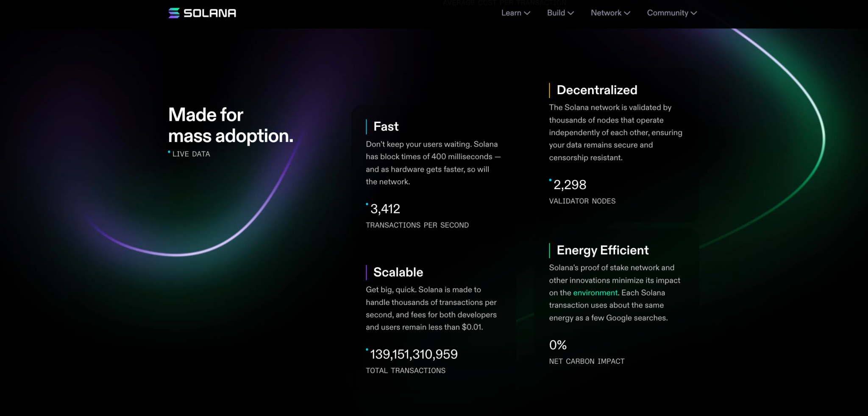Click the TOTAL TRANSACTIONS label
The image size is (868, 416).
pos(406,371)
